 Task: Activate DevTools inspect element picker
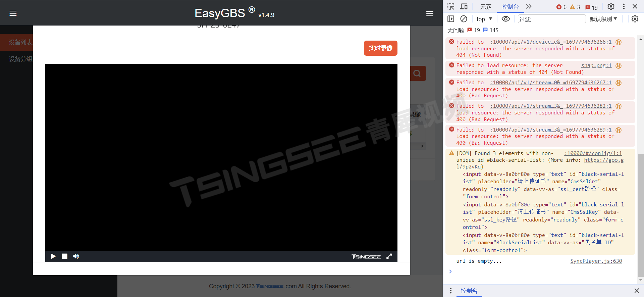point(451,7)
